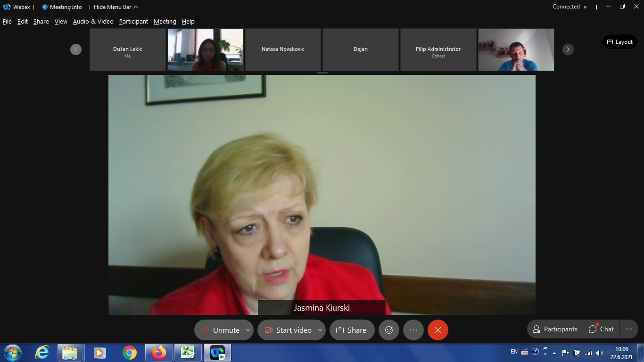This screenshot has width=644, height=362.
Task: Open the View menu
Action: tap(61, 21)
